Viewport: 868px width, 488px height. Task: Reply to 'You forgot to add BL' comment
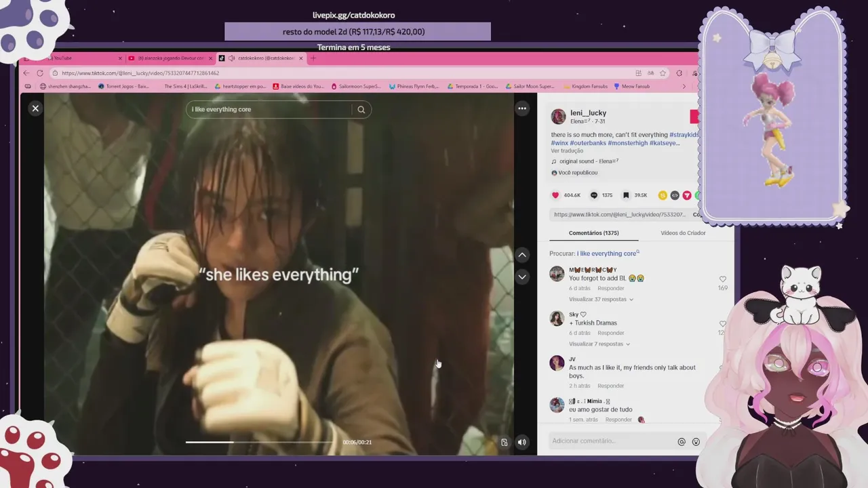click(611, 289)
